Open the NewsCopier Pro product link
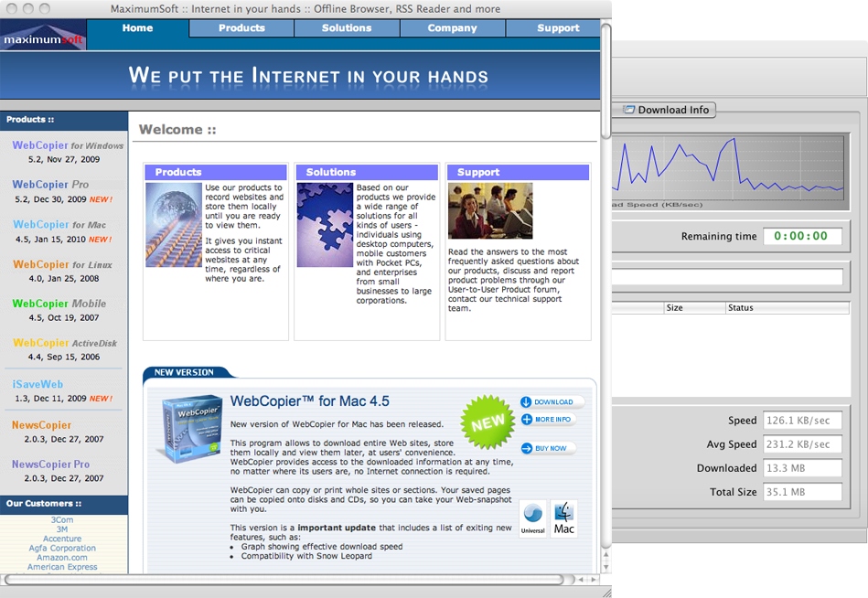Viewport: 868px width, 598px height. (51, 465)
